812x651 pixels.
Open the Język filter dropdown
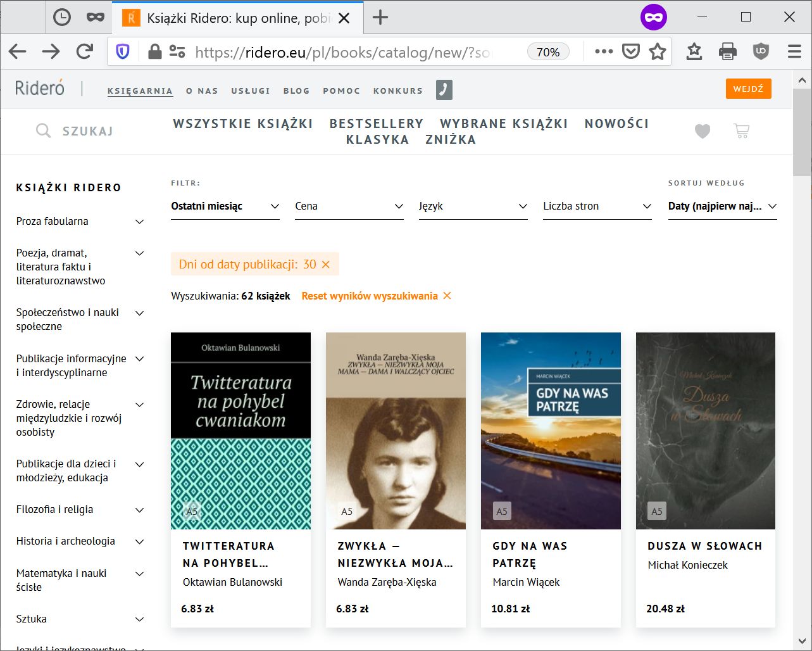click(x=473, y=206)
